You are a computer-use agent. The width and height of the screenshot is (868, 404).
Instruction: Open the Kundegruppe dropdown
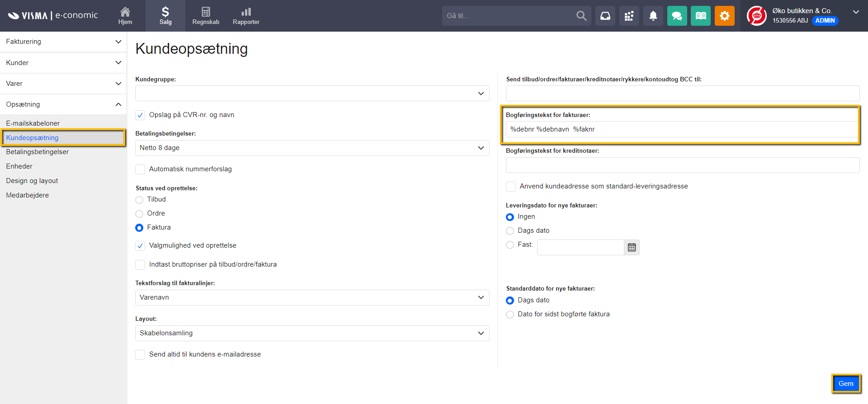(312, 94)
